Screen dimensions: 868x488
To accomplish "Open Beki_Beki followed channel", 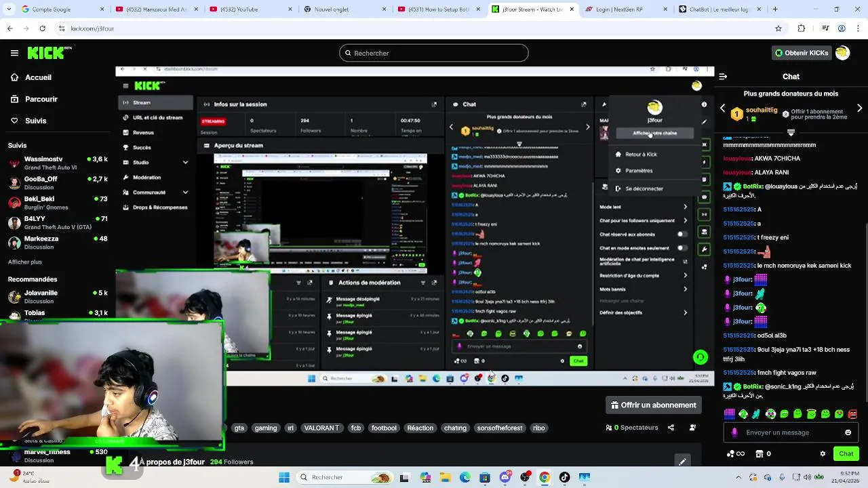I will click(x=58, y=203).
